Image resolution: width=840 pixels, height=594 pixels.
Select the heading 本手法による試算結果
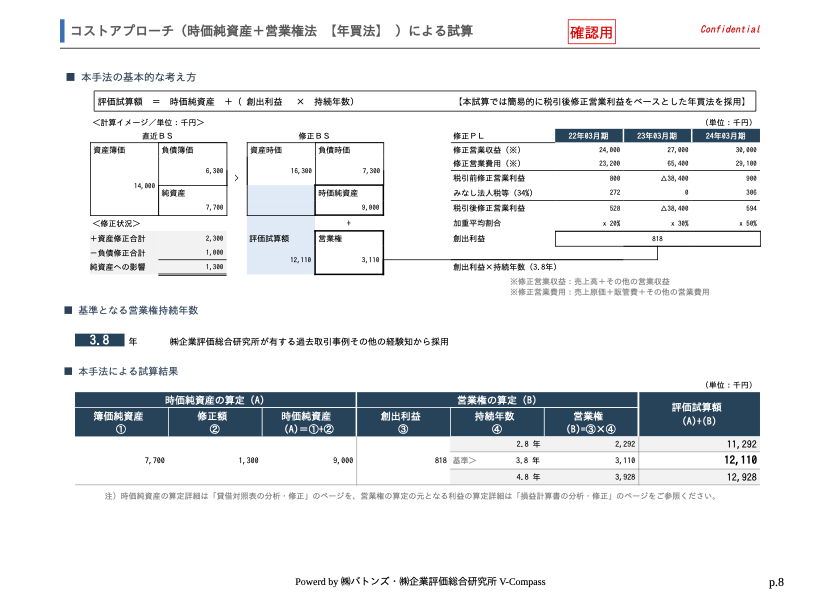[x=128, y=371]
